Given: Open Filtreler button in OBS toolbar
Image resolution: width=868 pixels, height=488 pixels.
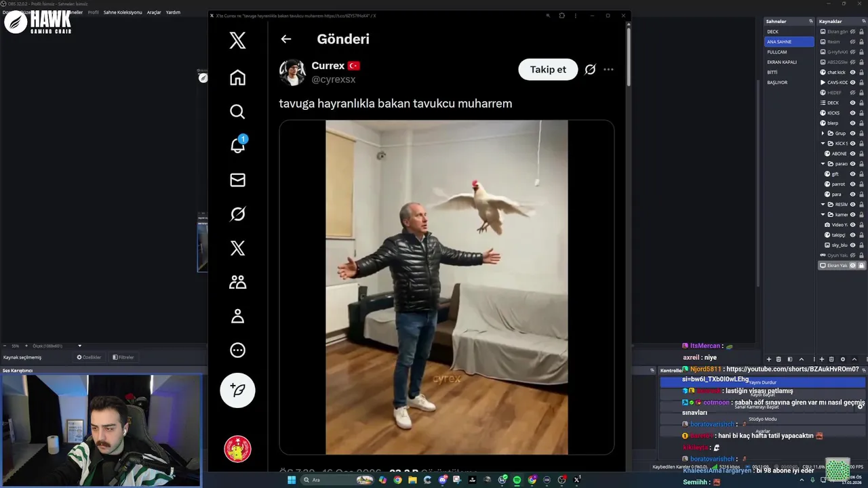Looking at the screenshot, I should click(x=123, y=357).
